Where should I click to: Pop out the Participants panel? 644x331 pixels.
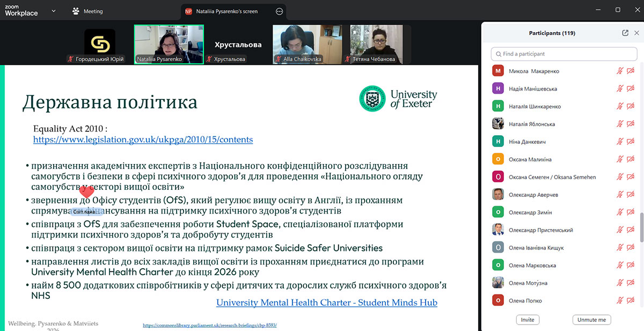pos(625,33)
